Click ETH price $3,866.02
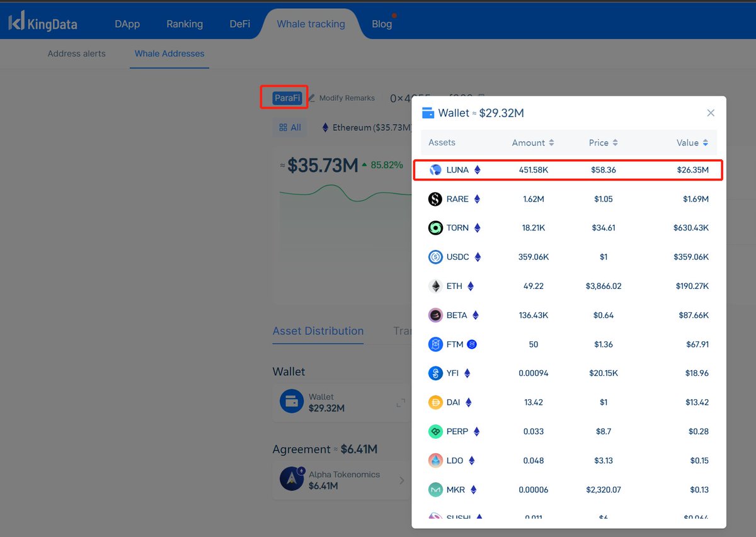 [604, 286]
